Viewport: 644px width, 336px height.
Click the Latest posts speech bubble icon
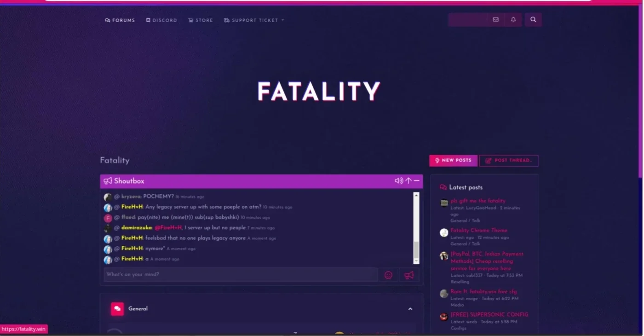(443, 187)
